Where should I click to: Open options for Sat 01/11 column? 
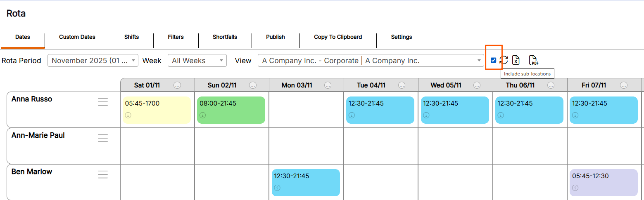click(177, 85)
